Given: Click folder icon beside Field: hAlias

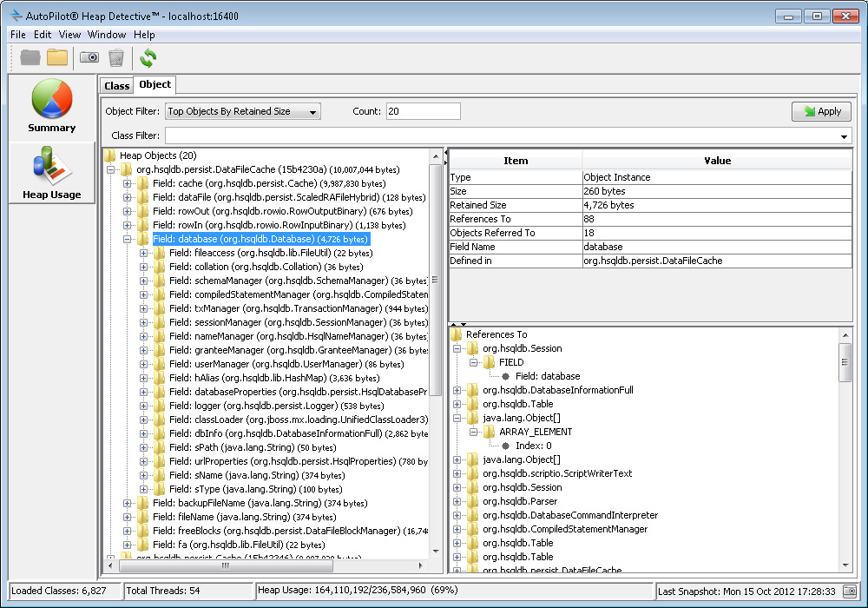Looking at the screenshot, I should [x=160, y=378].
